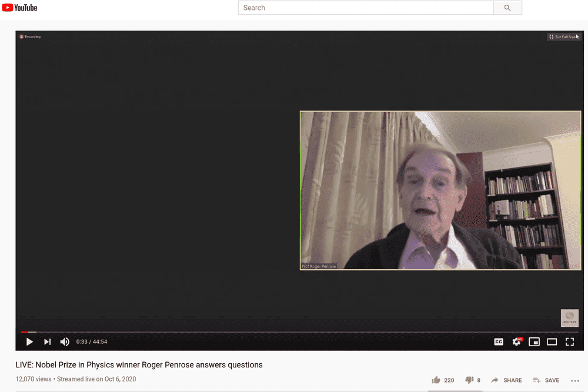Toggle closed captions CC button
This screenshot has height=392, width=588.
[x=499, y=342]
